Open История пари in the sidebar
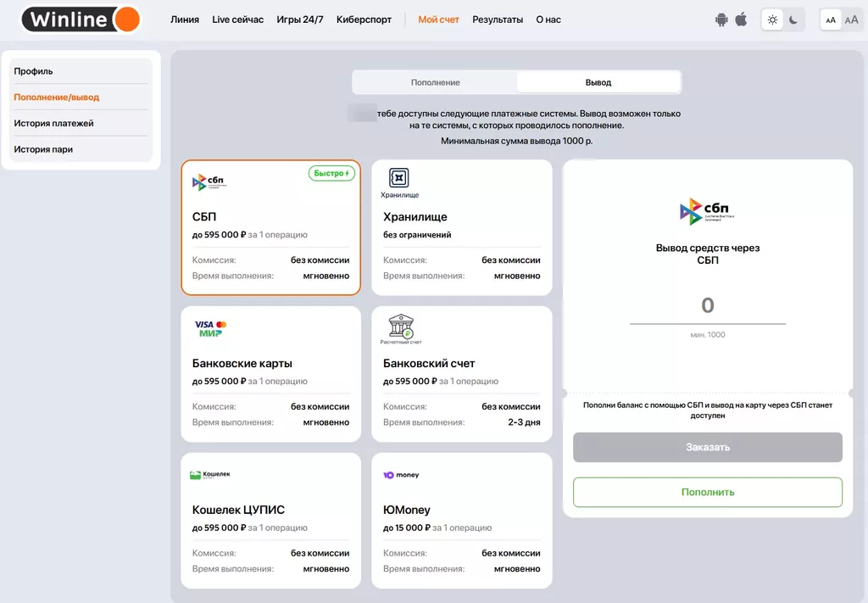This screenshot has width=868, height=603. [x=81, y=149]
